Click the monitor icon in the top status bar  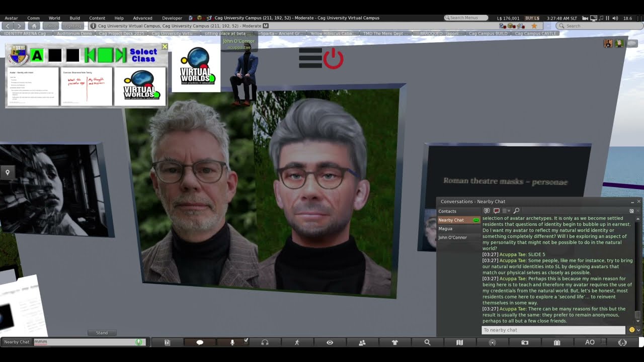coord(593,18)
